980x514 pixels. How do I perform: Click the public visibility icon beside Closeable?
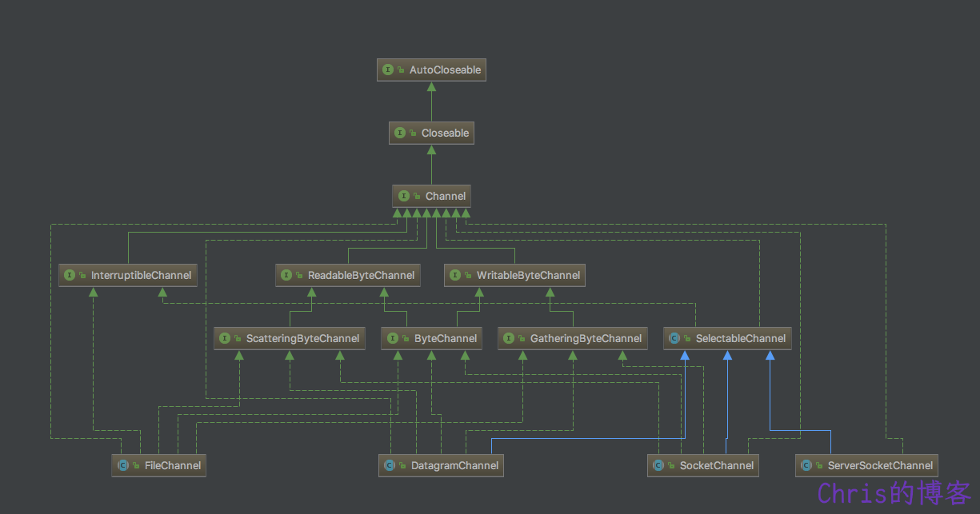pos(413,133)
